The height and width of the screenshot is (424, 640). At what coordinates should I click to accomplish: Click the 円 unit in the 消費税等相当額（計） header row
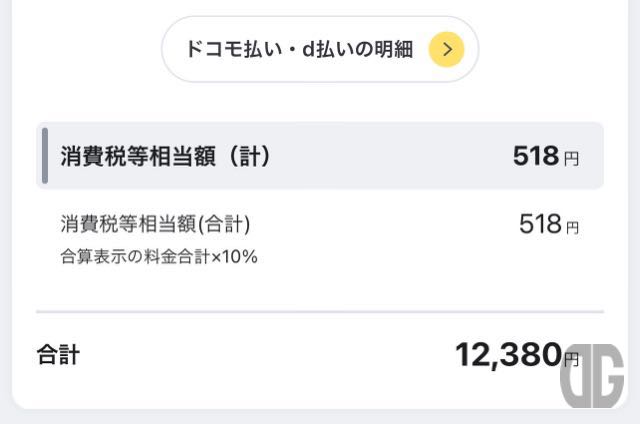pyautogui.click(x=571, y=159)
